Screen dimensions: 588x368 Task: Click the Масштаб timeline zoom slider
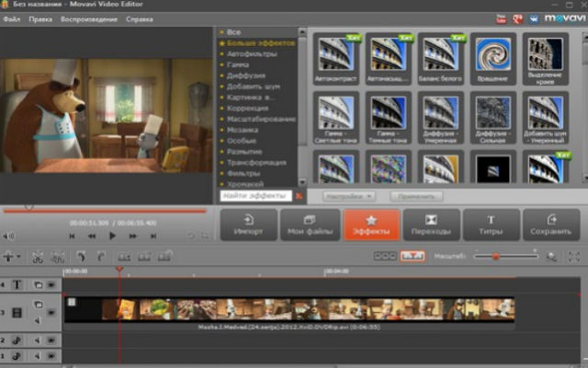point(496,256)
